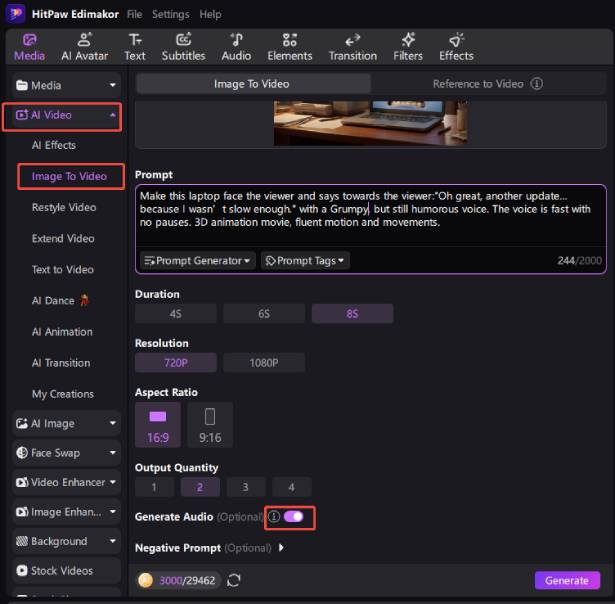The height and width of the screenshot is (604, 615).
Task: Click the Background sidebar icon
Action: click(22, 541)
